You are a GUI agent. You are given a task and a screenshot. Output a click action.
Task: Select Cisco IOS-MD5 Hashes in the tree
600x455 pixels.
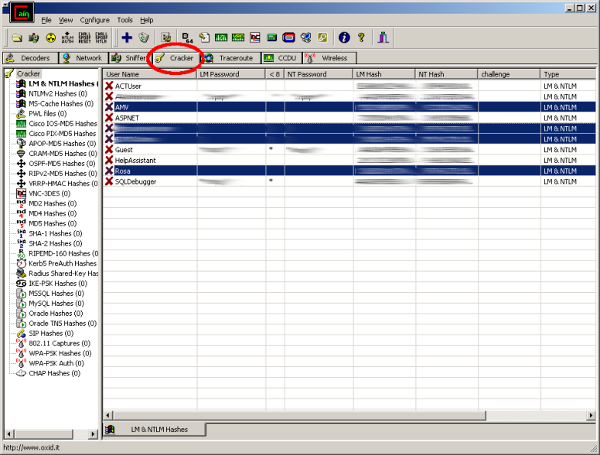(63, 124)
